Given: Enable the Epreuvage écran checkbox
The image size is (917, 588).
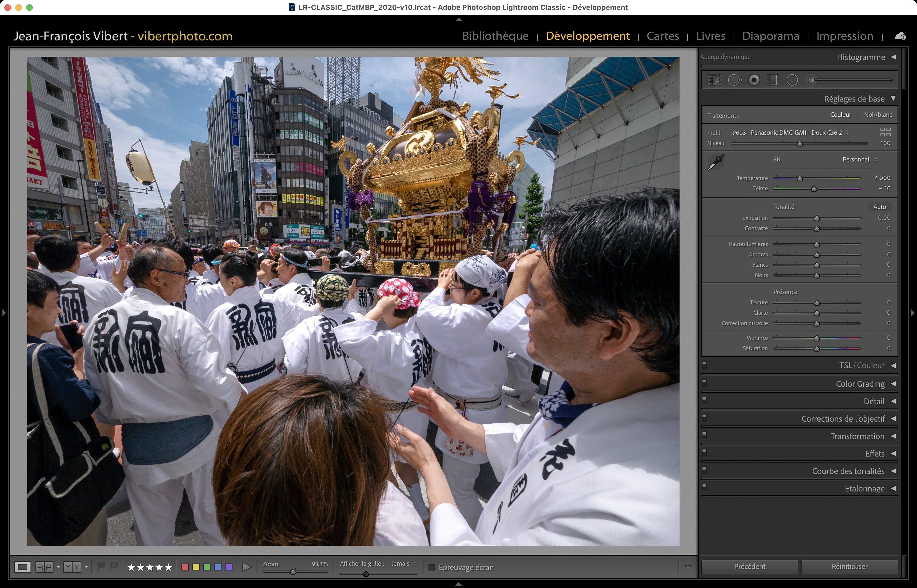Looking at the screenshot, I should [432, 567].
